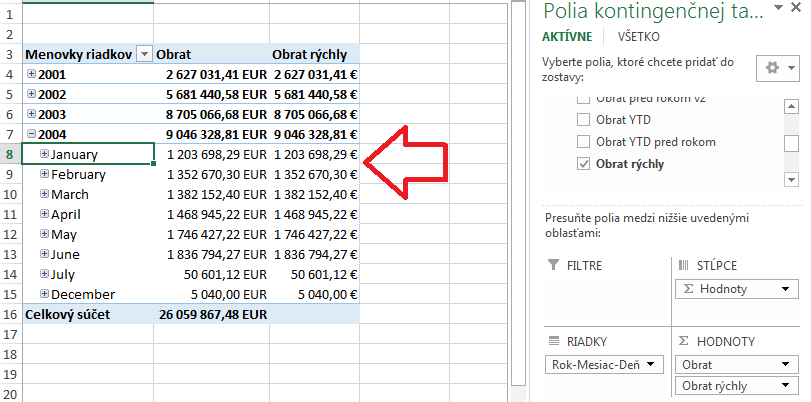This screenshot has width=811, height=402.
Task: Open the pane options arrow beside the title
Action: tap(776, 11)
